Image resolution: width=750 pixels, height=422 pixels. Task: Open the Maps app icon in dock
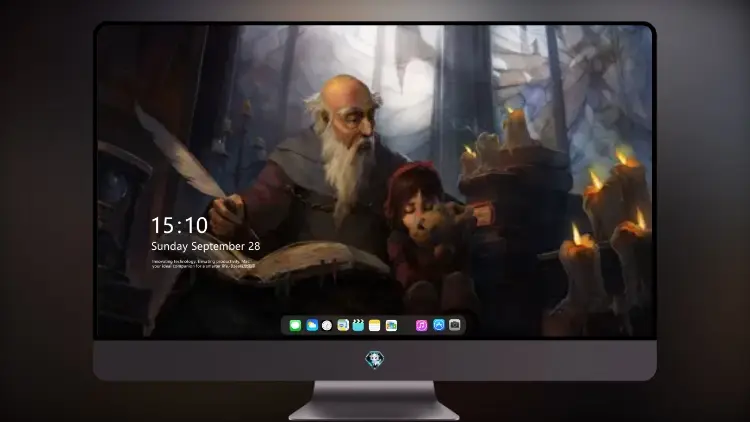[343, 325]
